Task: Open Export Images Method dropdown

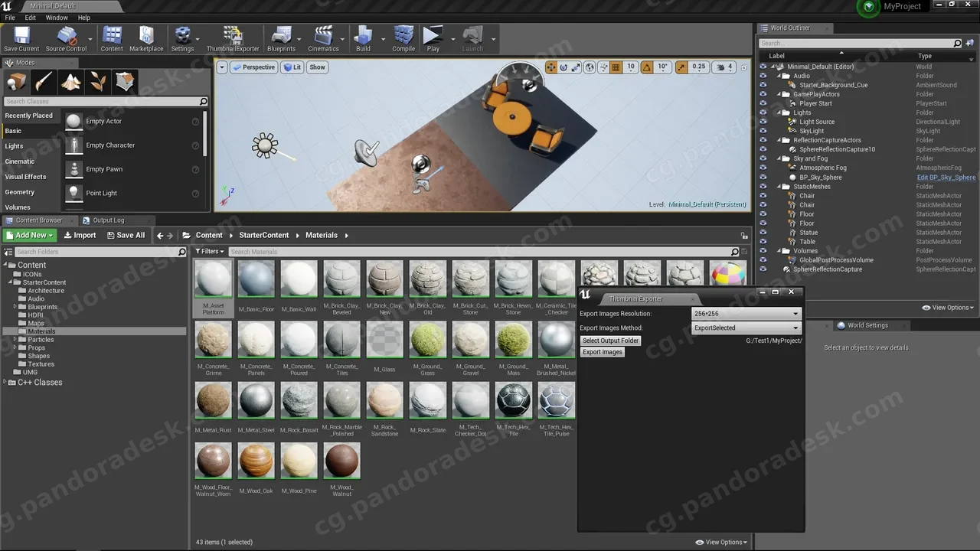Action: (x=746, y=328)
